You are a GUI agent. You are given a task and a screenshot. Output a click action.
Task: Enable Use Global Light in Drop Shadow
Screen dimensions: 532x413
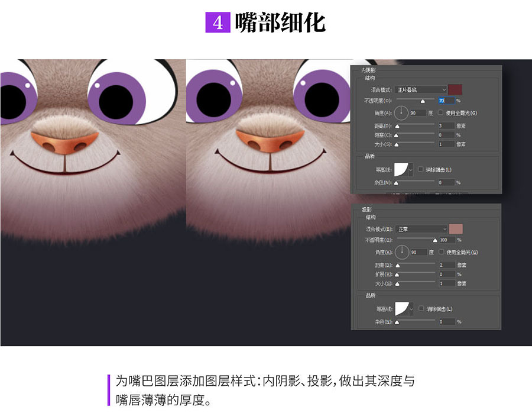click(x=442, y=251)
